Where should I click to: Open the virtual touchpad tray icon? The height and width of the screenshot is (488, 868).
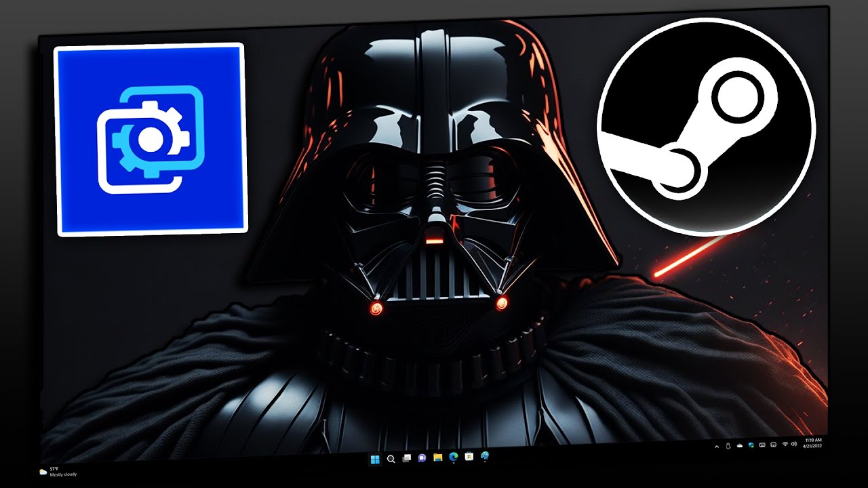coord(774,445)
